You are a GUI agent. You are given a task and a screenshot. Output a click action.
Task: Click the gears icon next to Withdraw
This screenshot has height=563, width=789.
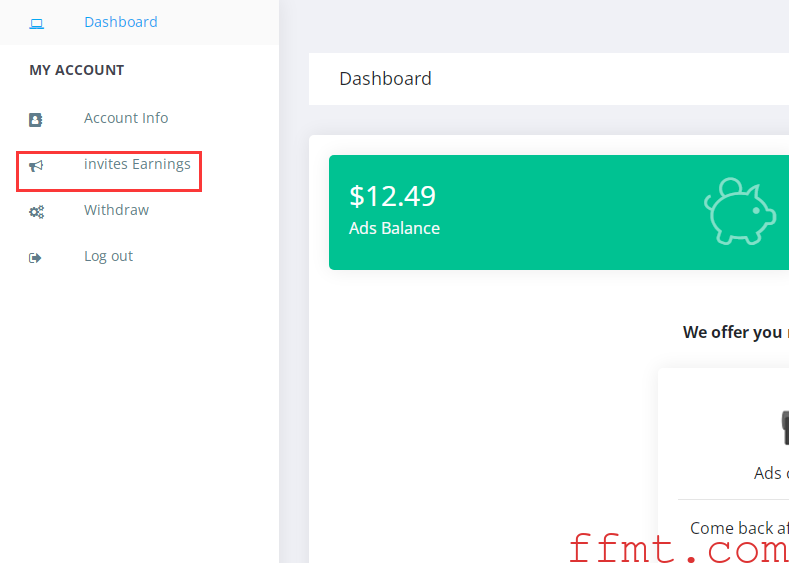(36, 212)
